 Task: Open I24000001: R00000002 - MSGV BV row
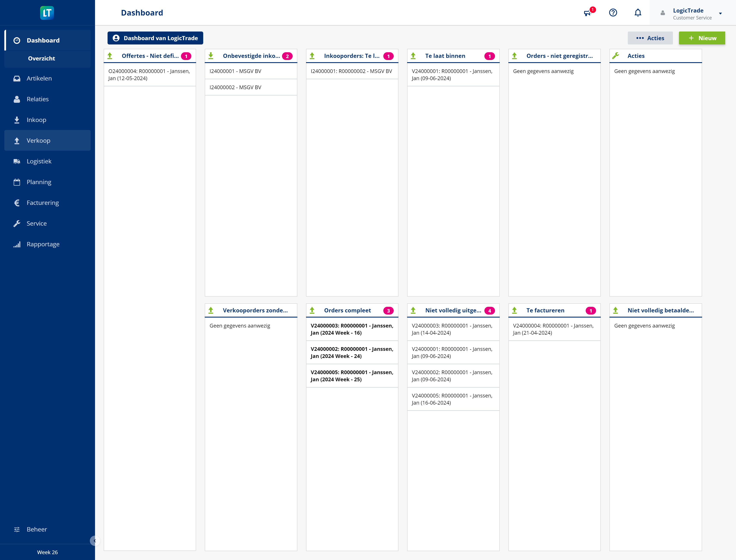(352, 71)
